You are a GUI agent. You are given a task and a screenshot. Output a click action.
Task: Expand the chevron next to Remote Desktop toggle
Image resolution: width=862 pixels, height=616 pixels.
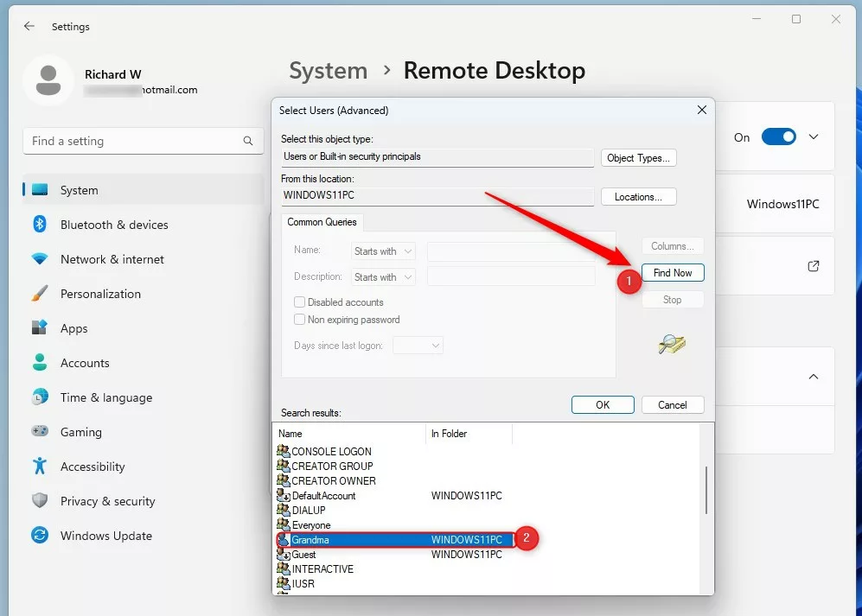click(x=814, y=137)
